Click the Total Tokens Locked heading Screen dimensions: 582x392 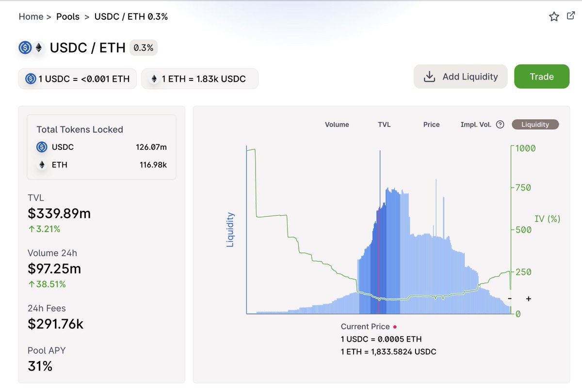tap(80, 129)
